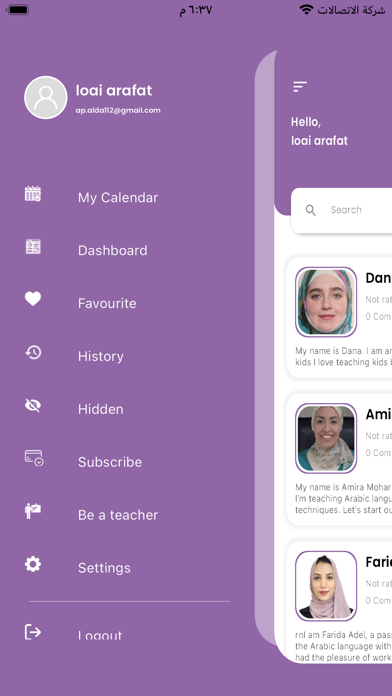Tap the Wi-Fi status icon
The image size is (392, 696).
[306, 10]
